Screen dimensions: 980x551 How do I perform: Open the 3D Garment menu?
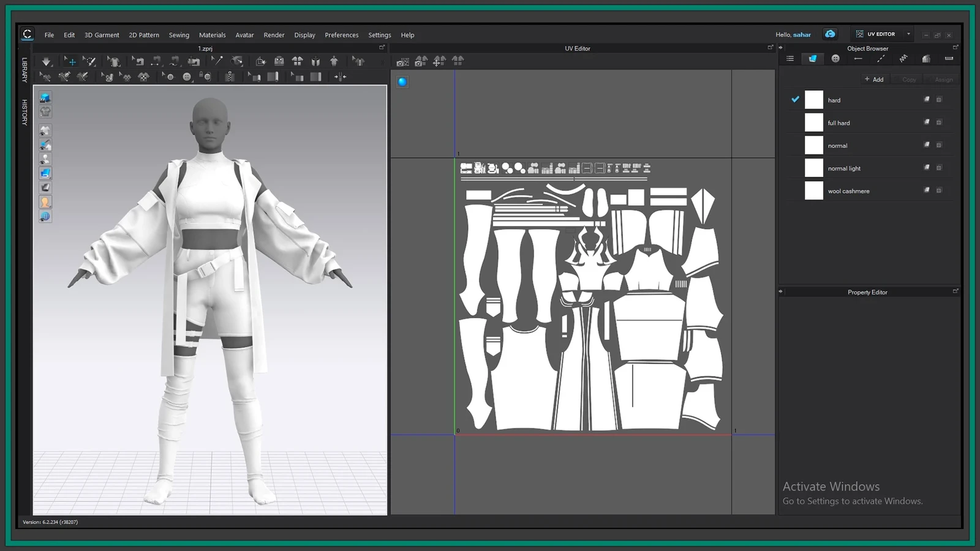[102, 35]
